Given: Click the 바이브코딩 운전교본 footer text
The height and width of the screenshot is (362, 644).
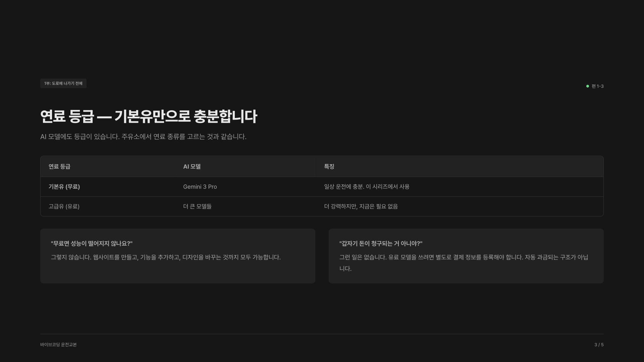Looking at the screenshot, I should [x=59, y=344].
